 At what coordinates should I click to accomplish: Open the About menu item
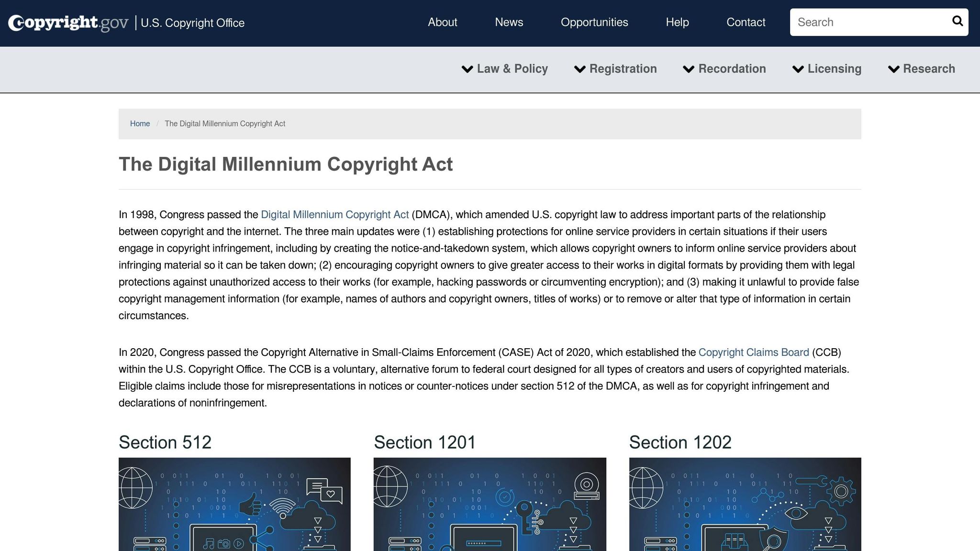442,22
